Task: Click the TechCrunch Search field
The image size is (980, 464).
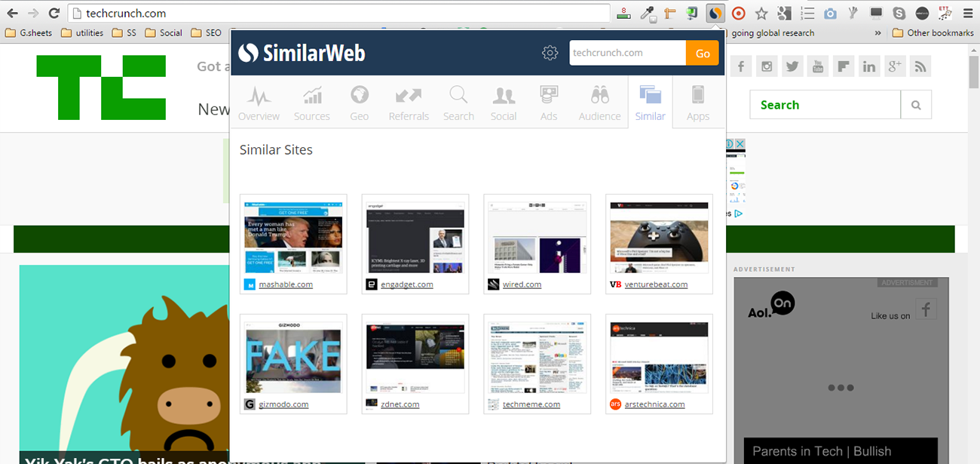Action: pos(825,105)
